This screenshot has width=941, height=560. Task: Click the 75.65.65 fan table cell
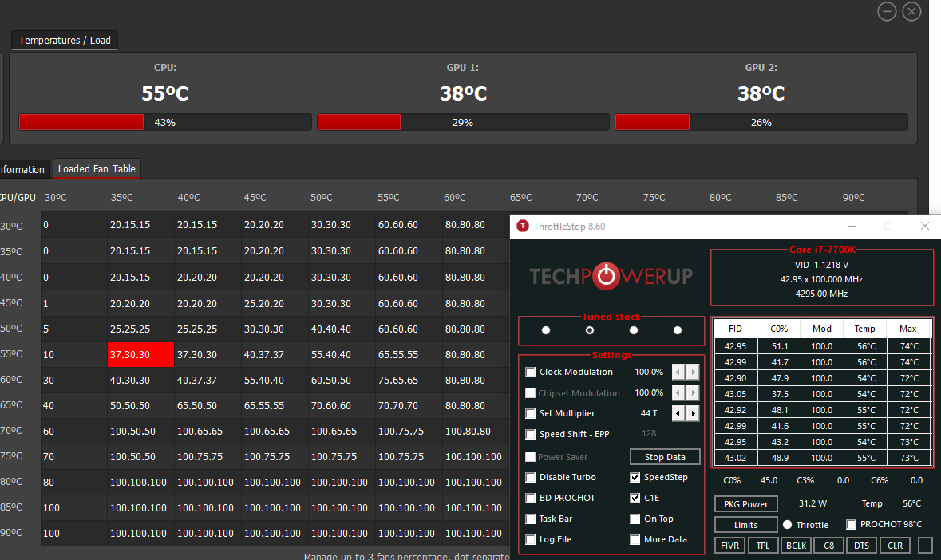pos(409,381)
